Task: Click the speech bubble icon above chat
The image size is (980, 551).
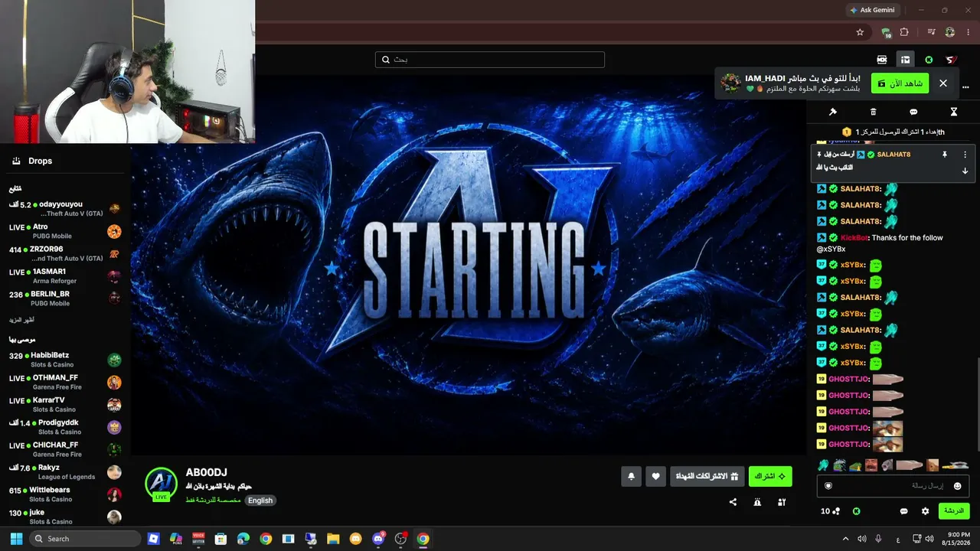Action: [913, 112]
